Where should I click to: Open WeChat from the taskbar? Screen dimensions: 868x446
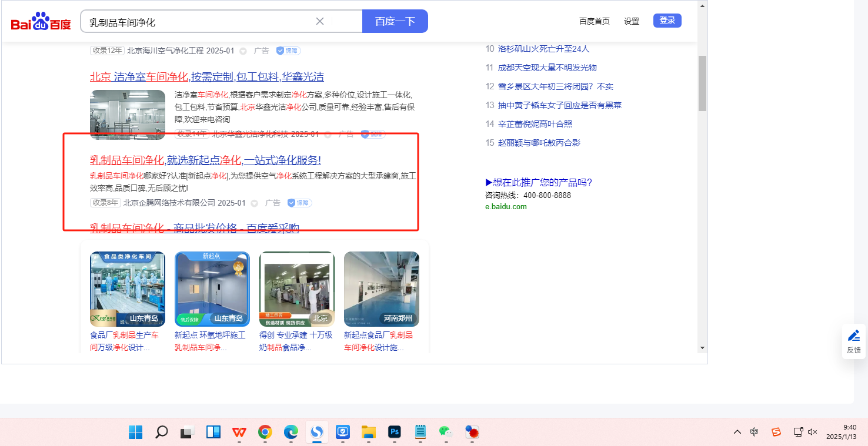446,432
